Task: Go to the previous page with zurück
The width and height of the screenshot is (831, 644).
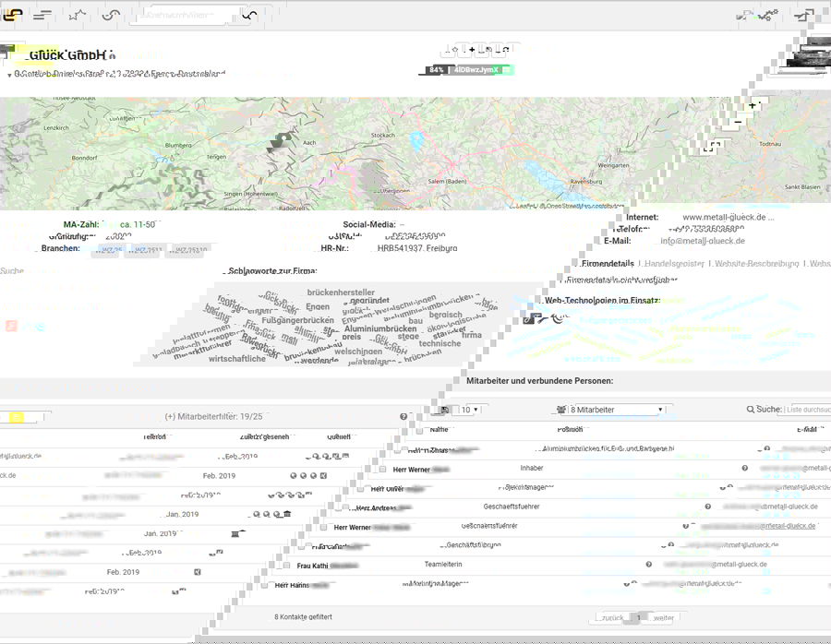Action: coord(612,618)
